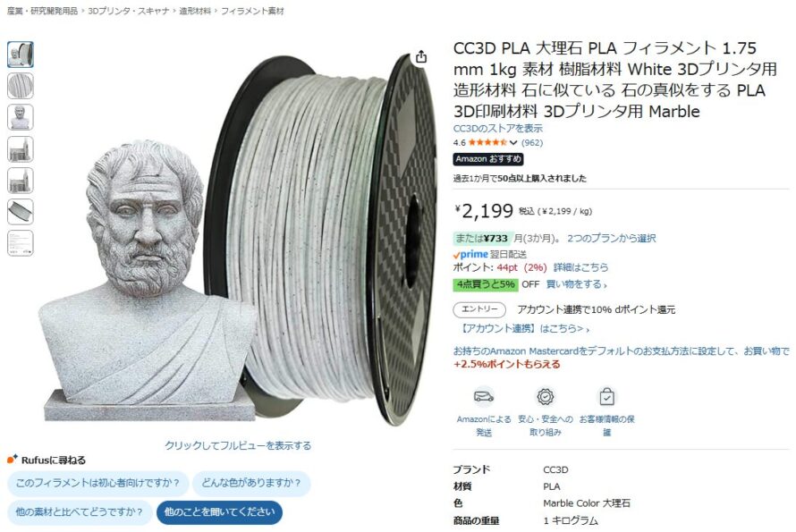Click the security badge icon

[x=546, y=396]
